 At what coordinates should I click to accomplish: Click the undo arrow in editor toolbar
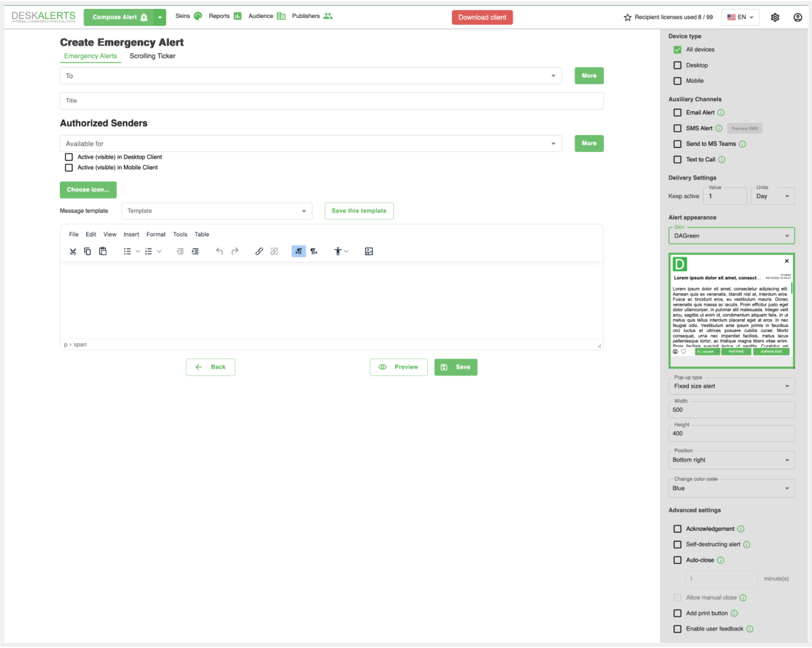click(x=220, y=251)
